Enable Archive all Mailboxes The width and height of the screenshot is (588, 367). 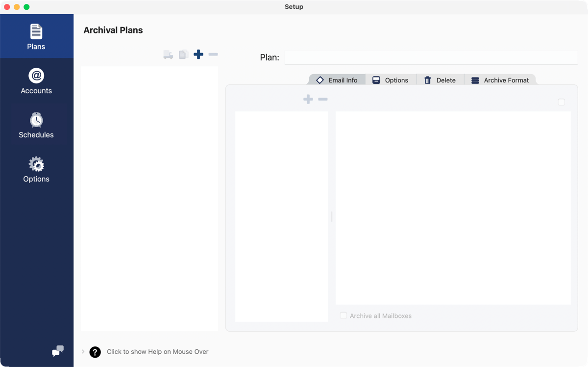(343, 315)
